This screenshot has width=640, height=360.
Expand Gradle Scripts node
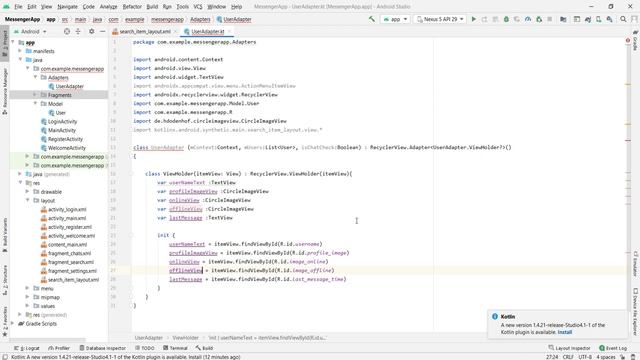click(13, 323)
